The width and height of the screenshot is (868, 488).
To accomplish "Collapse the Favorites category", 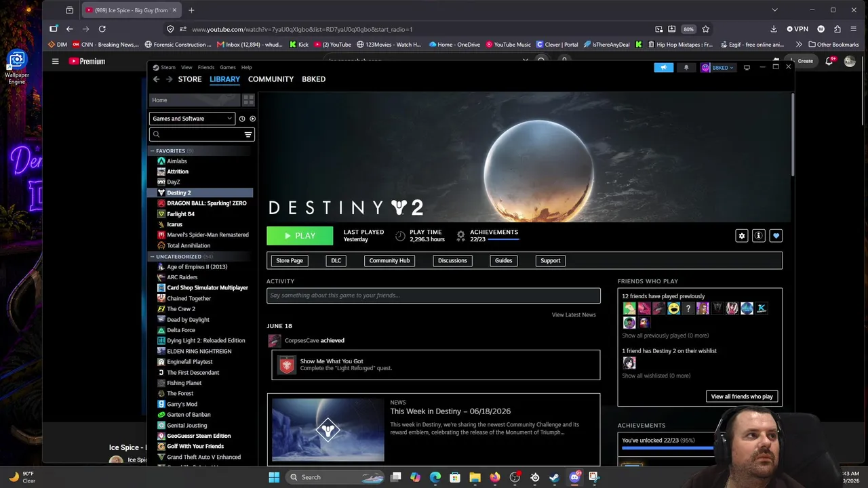I will point(152,150).
